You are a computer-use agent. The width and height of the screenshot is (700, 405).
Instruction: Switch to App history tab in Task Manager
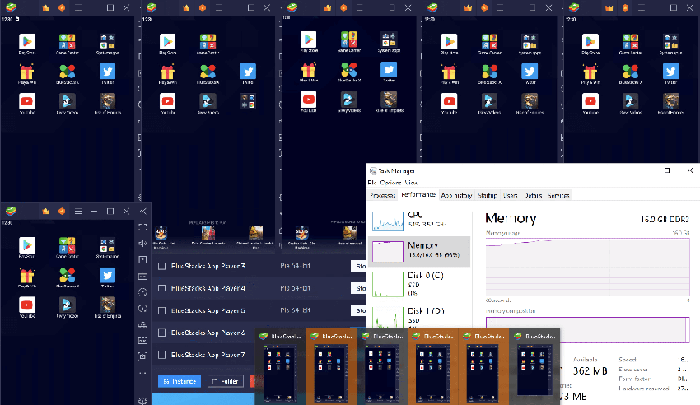pos(456,196)
